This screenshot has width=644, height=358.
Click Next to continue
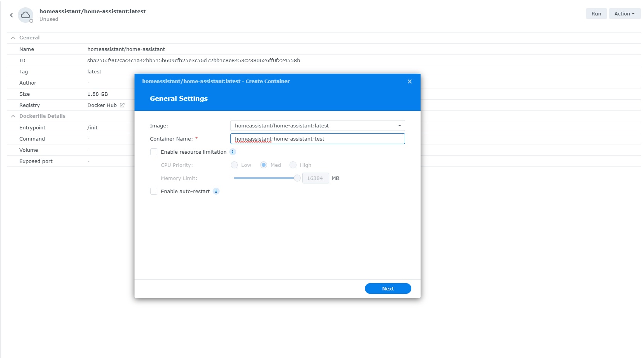tap(388, 288)
